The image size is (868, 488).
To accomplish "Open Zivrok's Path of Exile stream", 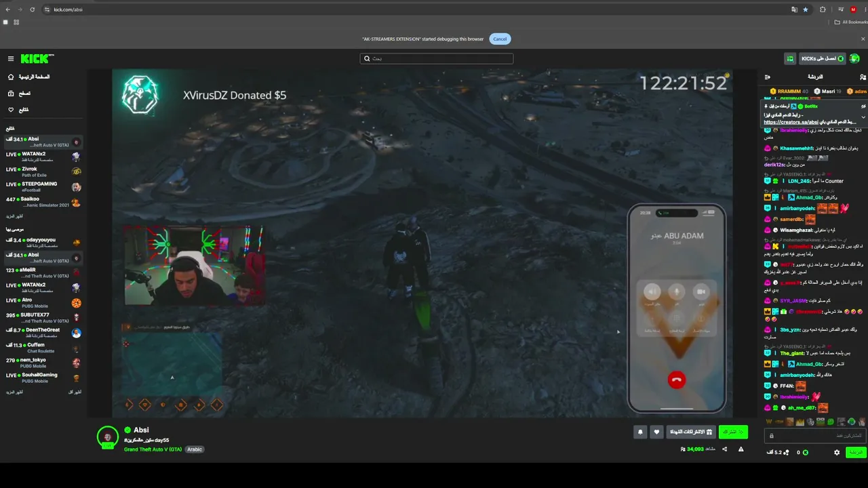I will coord(43,171).
